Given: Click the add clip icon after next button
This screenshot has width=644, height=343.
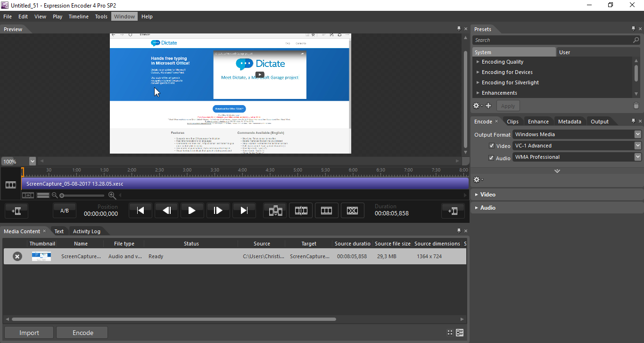Looking at the screenshot, I should coord(275,211).
